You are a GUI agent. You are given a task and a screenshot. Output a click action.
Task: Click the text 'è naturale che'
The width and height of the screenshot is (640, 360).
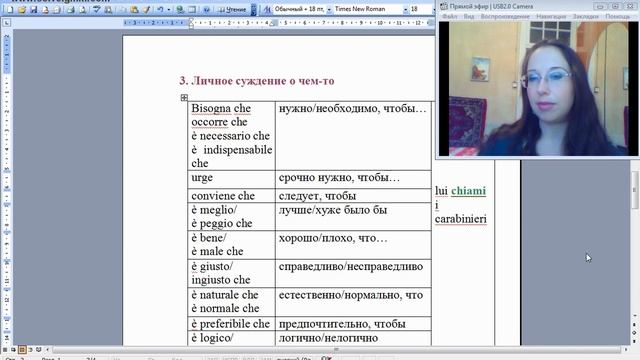(225, 295)
